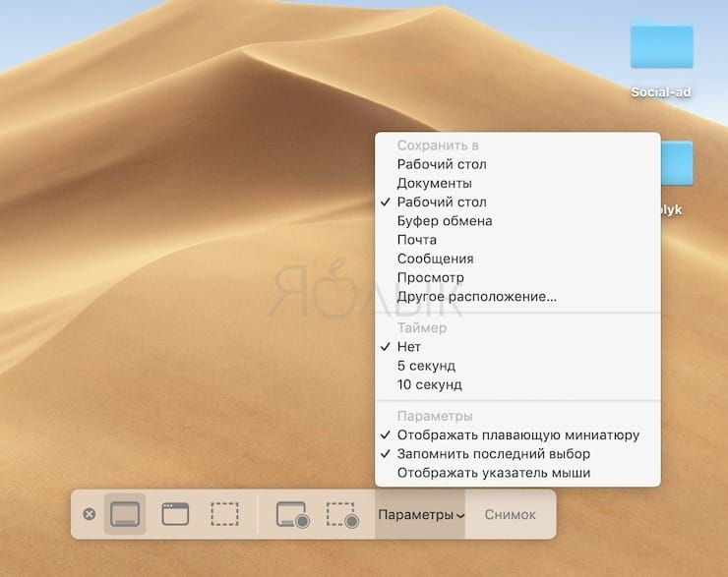Select the record entire screen icon
The image size is (728, 577).
[x=292, y=515]
